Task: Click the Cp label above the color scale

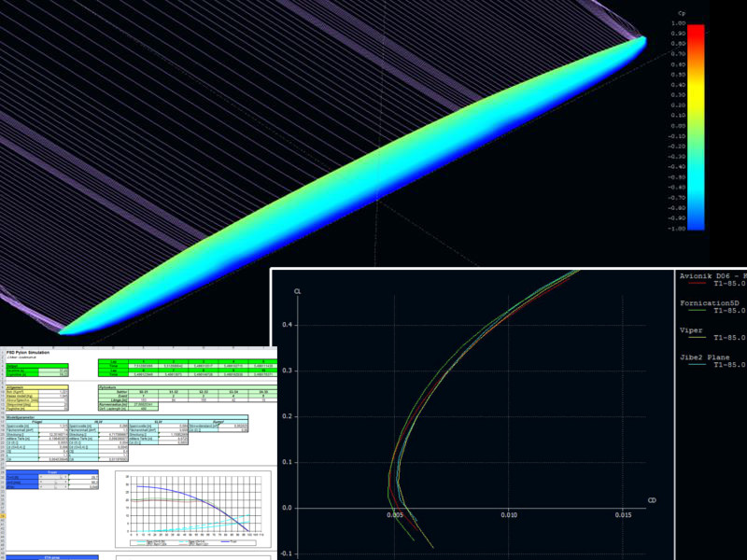Action: pos(682,13)
